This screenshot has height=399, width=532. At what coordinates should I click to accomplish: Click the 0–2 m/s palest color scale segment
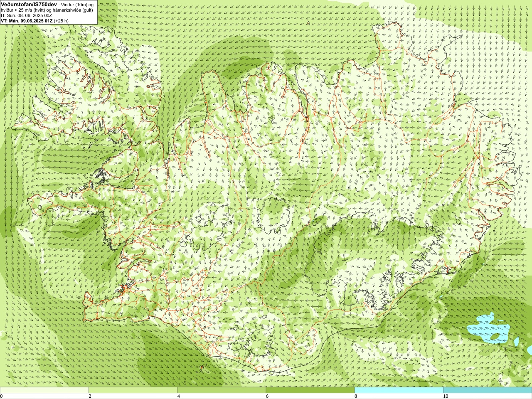[44, 390]
